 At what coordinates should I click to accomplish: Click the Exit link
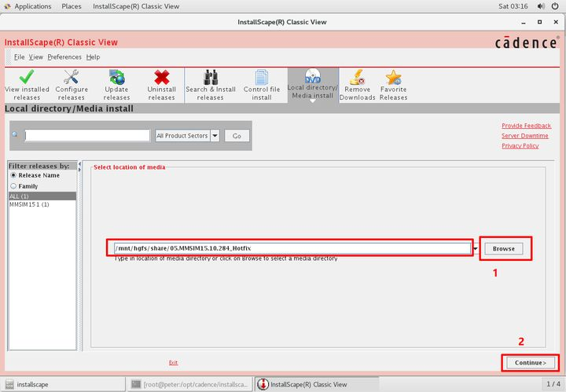173,362
